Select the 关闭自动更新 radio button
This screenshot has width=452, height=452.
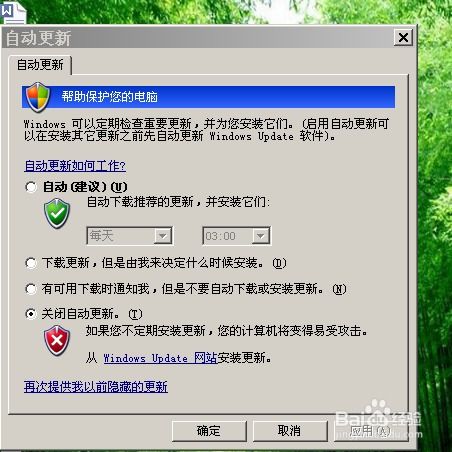coord(31,314)
